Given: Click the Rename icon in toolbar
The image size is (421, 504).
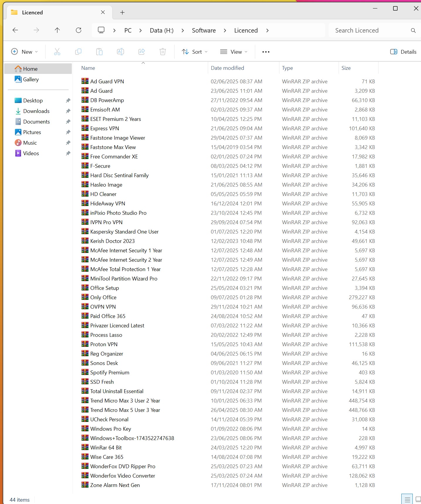Looking at the screenshot, I should point(120,52).
